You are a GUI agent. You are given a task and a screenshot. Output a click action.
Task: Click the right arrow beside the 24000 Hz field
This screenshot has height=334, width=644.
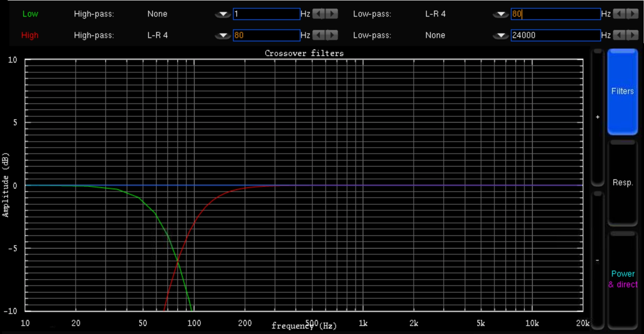pyautogui.click(x=632, y=35)
